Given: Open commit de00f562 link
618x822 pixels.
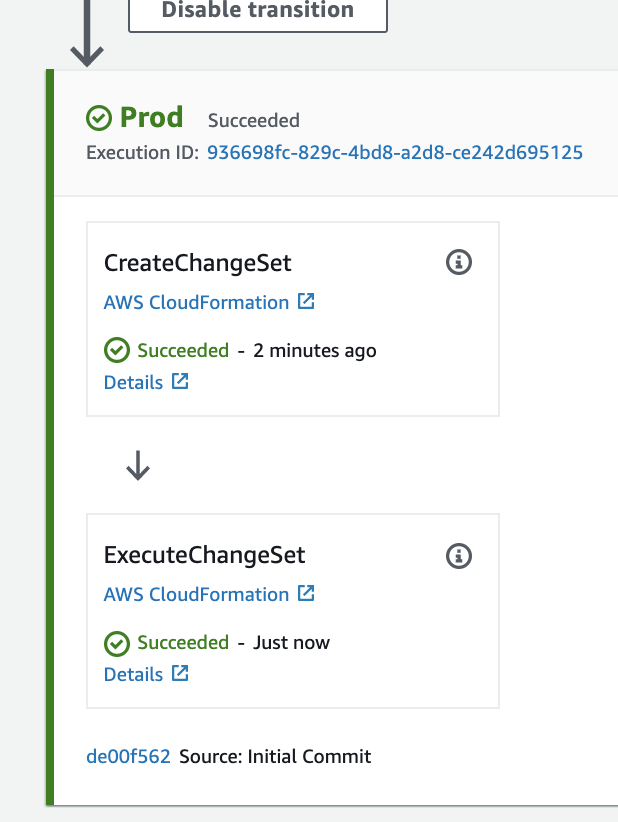Looking at the screenshot, I should point(128,756).
